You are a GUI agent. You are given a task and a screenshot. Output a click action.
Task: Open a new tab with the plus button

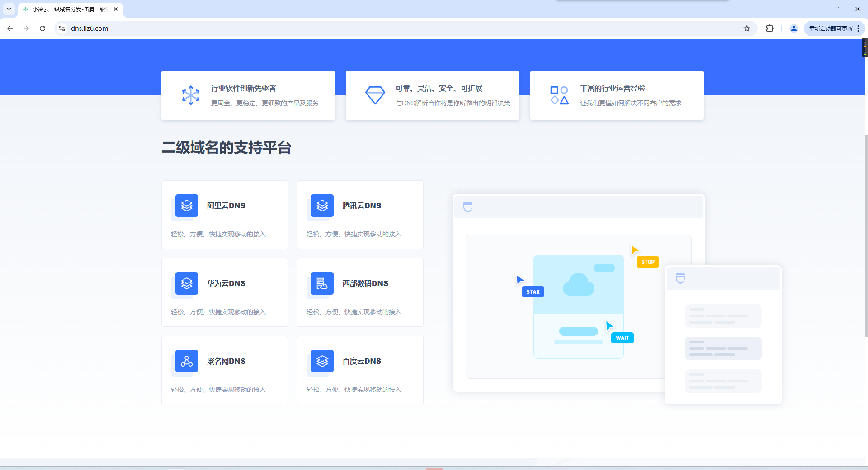(132, 9)
